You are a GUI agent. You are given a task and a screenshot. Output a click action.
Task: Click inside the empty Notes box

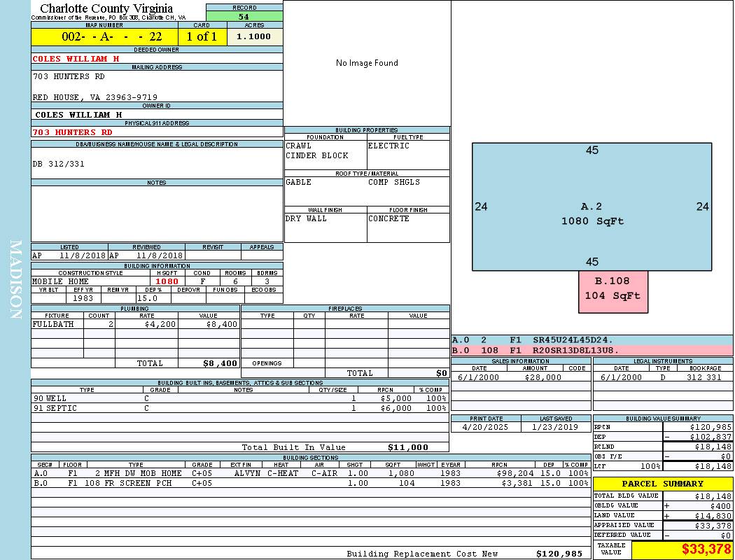[x=157, y=213]
